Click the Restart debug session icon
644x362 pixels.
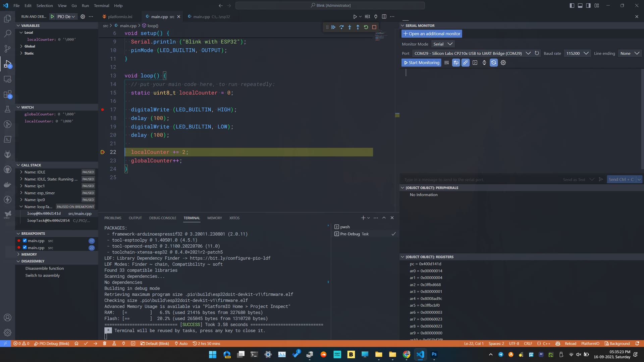click(367, 27)
